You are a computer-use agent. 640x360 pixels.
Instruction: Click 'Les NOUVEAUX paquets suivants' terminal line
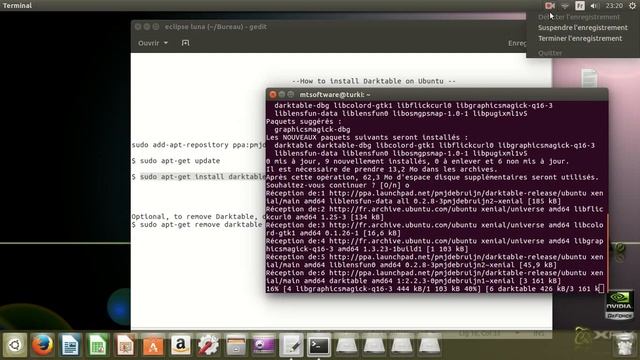click(367, 138)
